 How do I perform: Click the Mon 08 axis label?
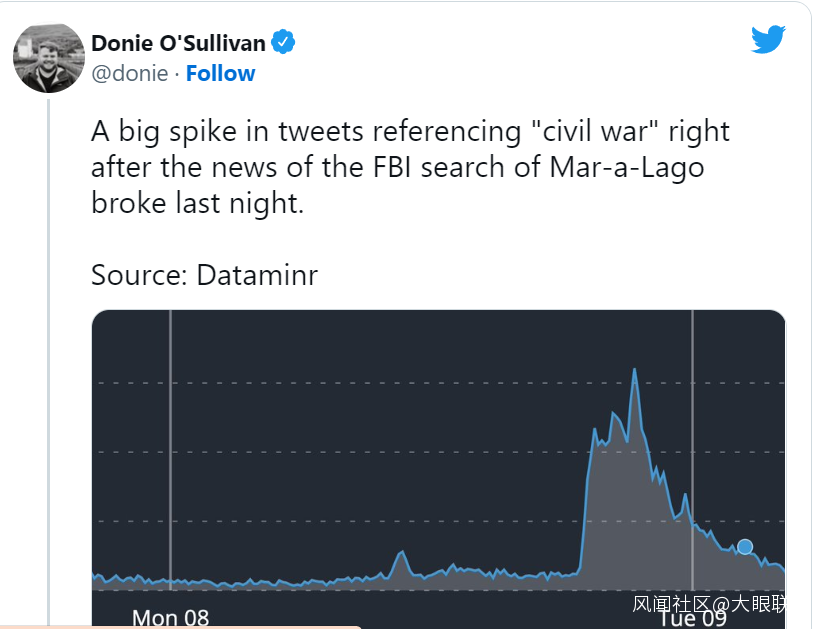(x=170, y=617)
